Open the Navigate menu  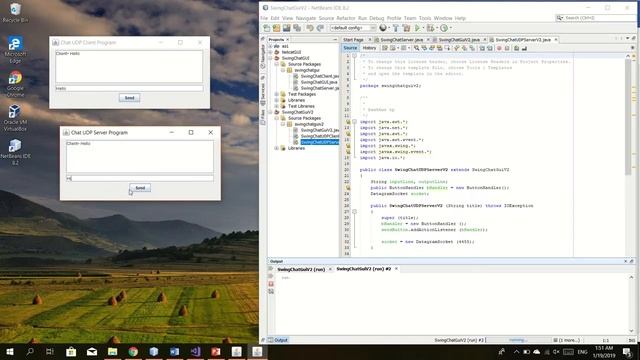[x=306, y=18]
